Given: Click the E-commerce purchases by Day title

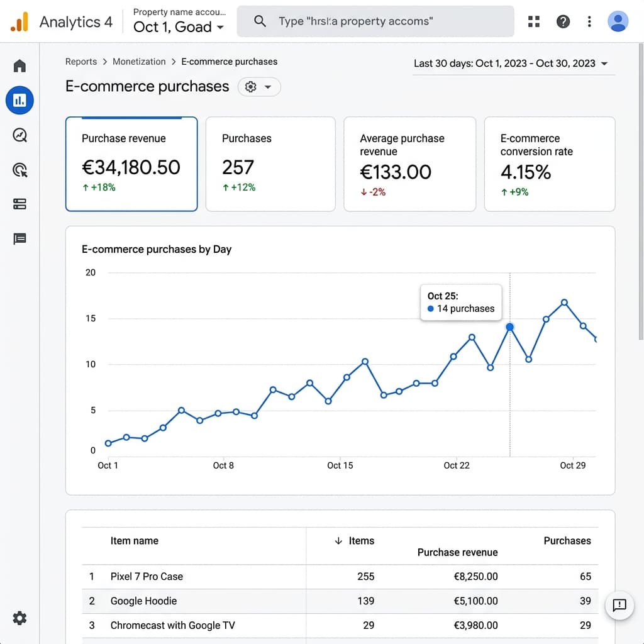Looking at the screenshot, I should pos(157,249).
